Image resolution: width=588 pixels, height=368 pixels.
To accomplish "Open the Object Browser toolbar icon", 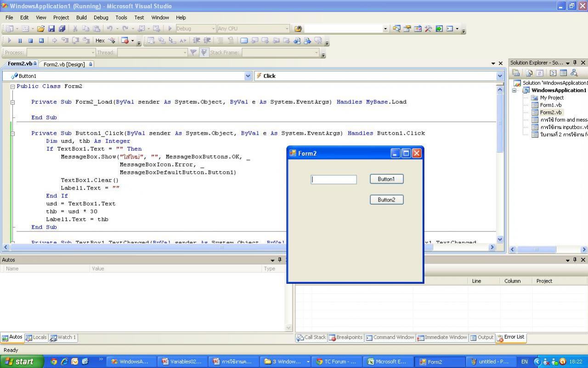I will [x=418, y=29].
